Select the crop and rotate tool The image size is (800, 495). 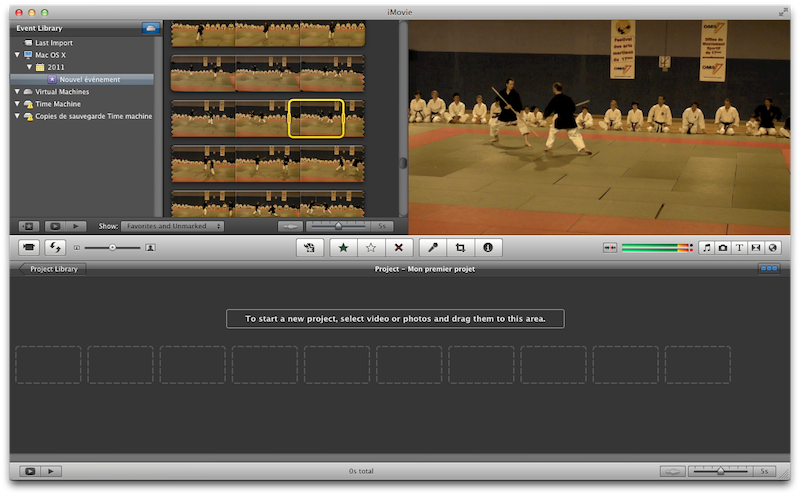460,248
